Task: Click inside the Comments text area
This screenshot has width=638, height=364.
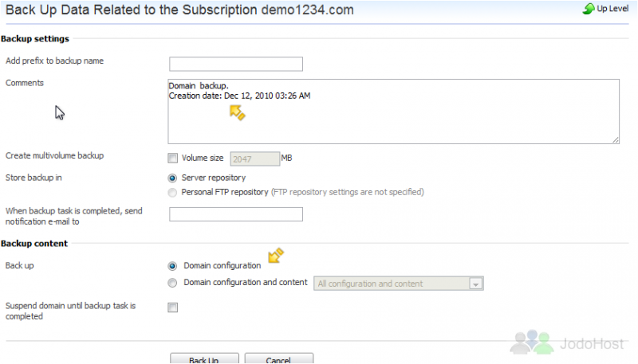Action: tap(393, 112)
